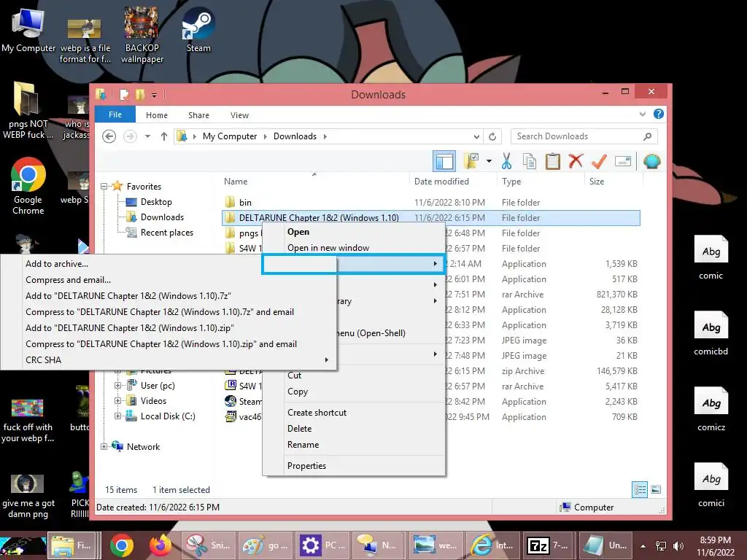Screen dimensions: 747x560
Task: Click the red X Delete toolbar icon
Action: click(x=576, y=161)
